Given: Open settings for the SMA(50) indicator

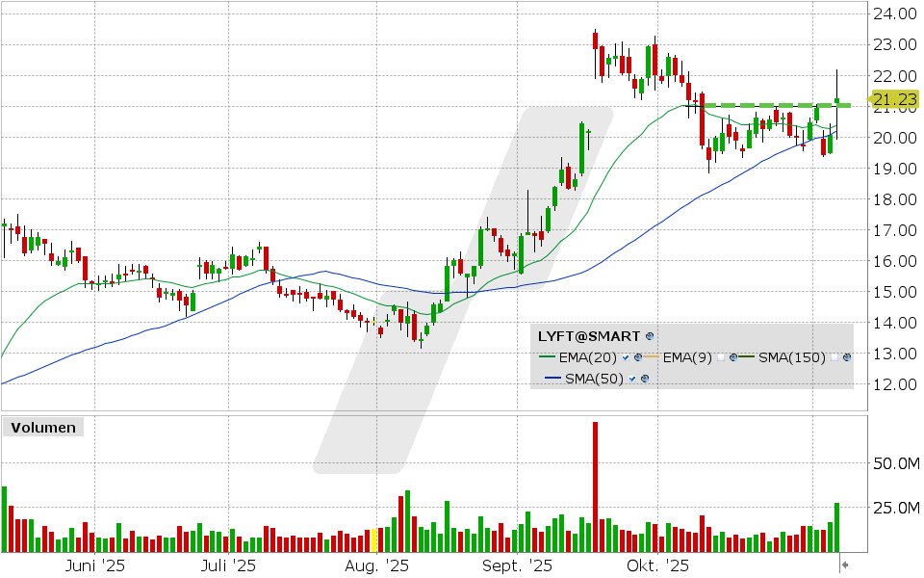Looking at the screenshot, I should 645,377.
